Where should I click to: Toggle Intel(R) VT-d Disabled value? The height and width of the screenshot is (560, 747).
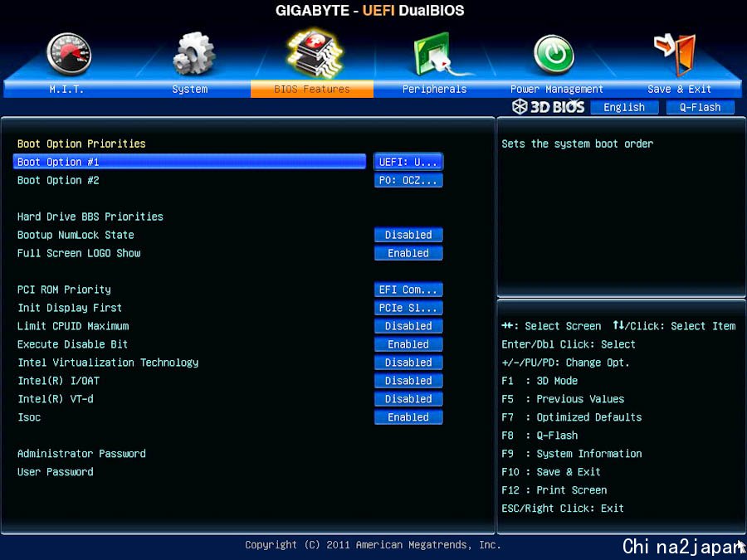pyautogui.click(x=408, y=398)
